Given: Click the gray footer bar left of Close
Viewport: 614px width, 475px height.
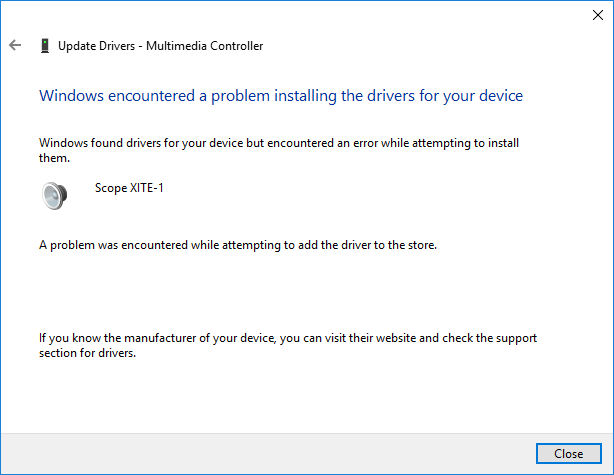Looking at the screenshot, I should coord(268,453).
